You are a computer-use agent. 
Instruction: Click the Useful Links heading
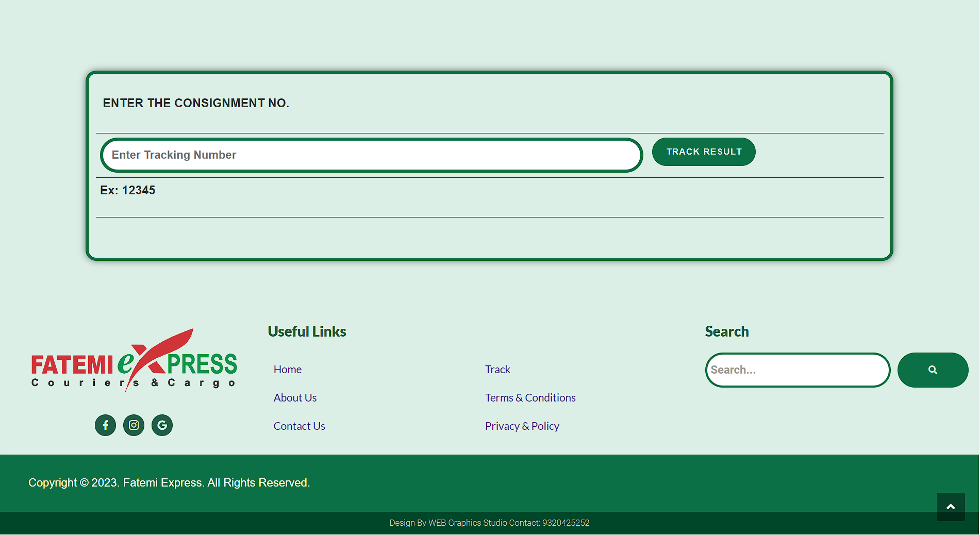(307, 331)
